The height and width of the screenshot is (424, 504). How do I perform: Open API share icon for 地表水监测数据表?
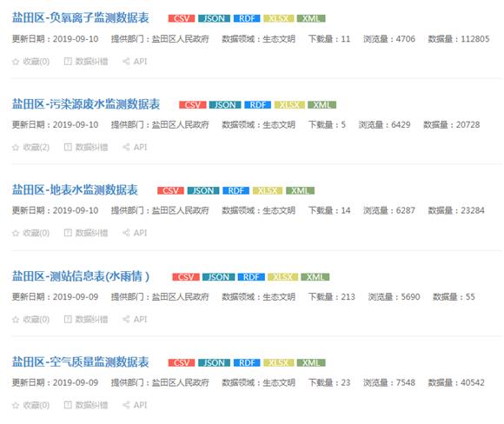[126, 233]
